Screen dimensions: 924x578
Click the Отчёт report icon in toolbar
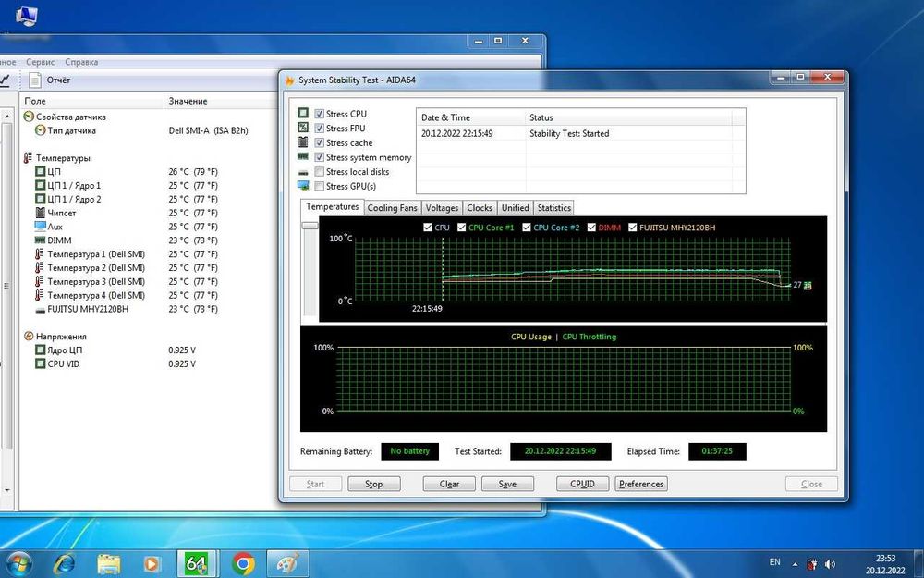pos(35,80)
